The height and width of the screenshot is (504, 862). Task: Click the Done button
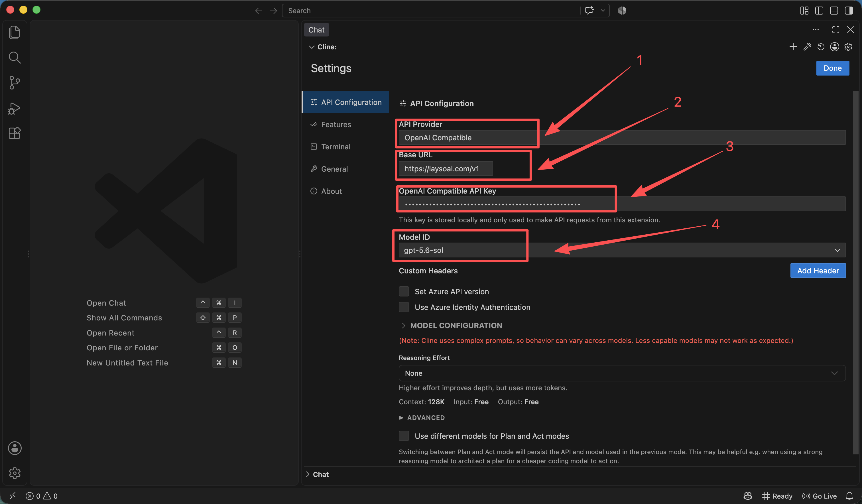(833, 68)
